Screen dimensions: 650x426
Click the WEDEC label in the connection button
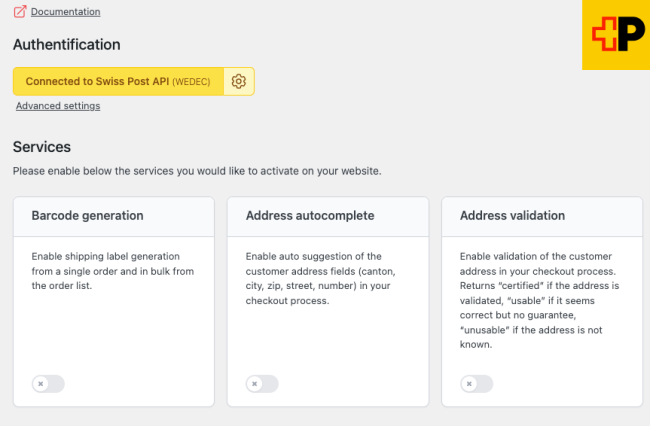click(x=191, y=81)
